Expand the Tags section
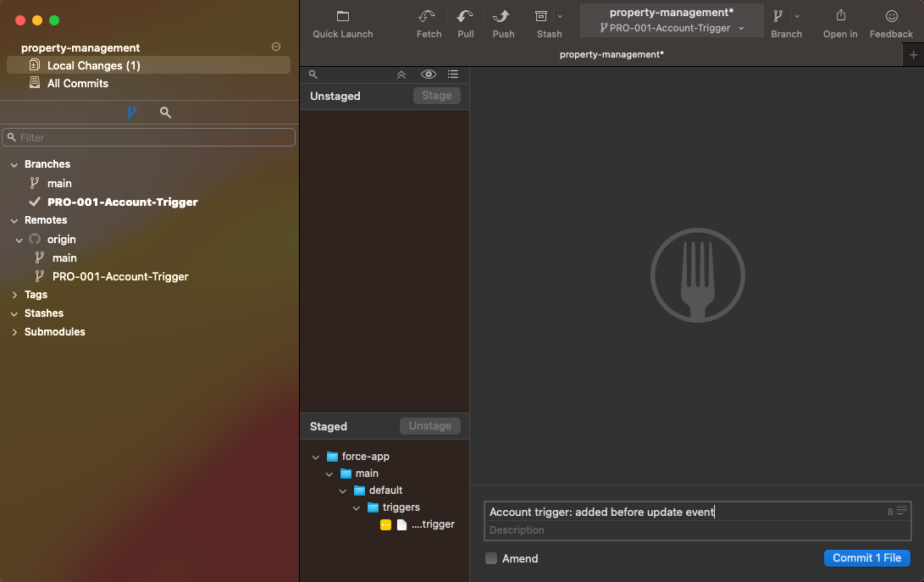Screen dimensions: 924x582 click(x=14, y=295)
